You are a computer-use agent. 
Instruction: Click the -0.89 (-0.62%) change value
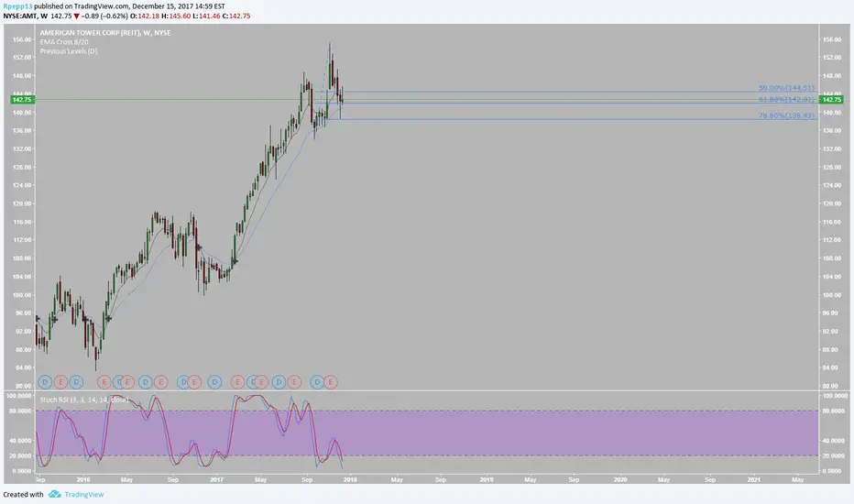click(104, 16)
